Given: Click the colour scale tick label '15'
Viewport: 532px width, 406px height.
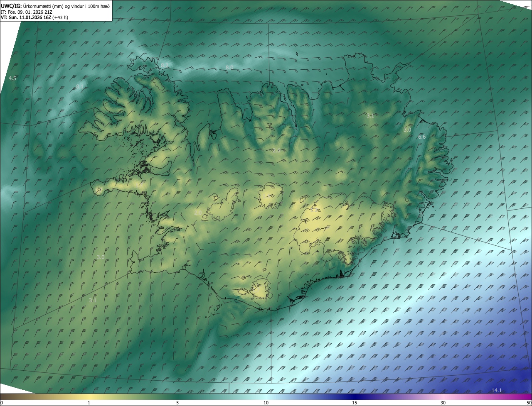Looking at the screenshot, I should (x=355, y=403).
